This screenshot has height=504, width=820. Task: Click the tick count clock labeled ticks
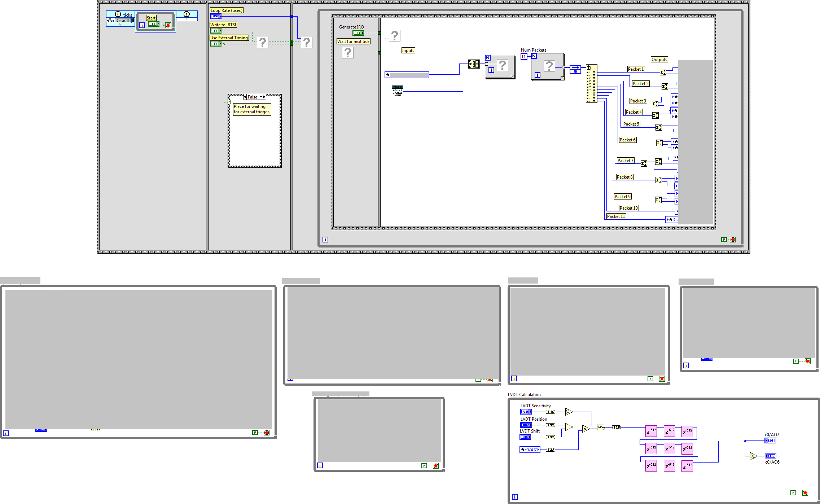click(x=118, y=14)
